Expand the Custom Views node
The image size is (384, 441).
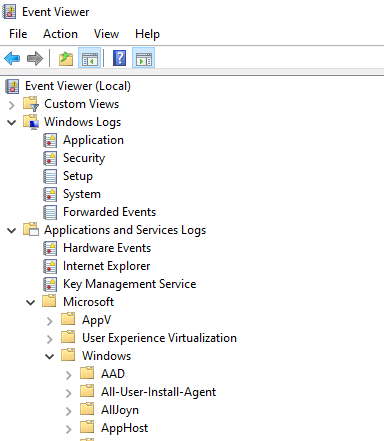click(x=12, y=105)
